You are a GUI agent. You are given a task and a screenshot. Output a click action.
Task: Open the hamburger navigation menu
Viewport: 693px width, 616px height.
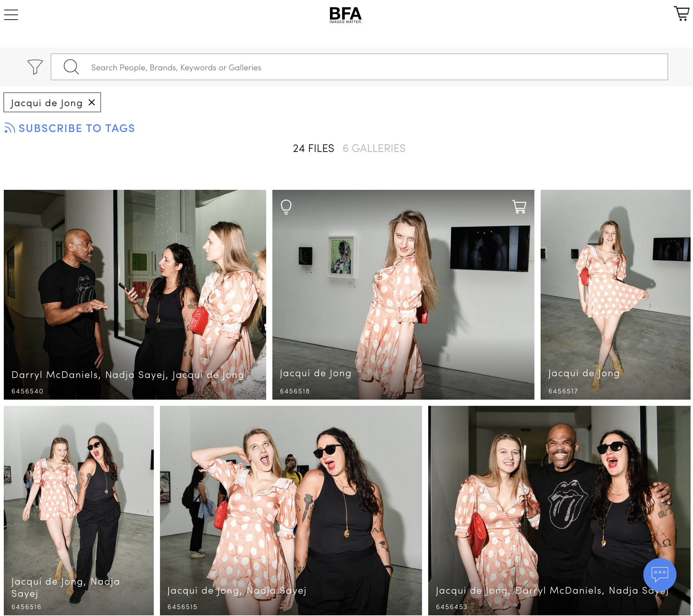click(11, 15)
